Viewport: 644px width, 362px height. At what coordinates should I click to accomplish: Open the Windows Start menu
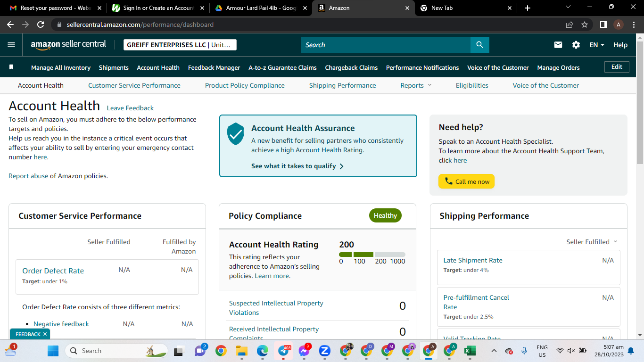53,351
